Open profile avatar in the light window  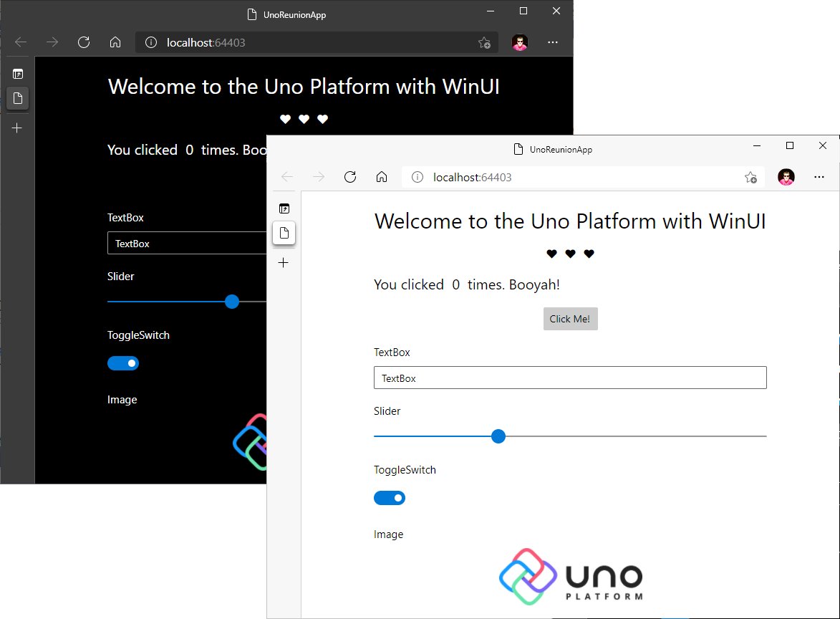click(786, 177)
